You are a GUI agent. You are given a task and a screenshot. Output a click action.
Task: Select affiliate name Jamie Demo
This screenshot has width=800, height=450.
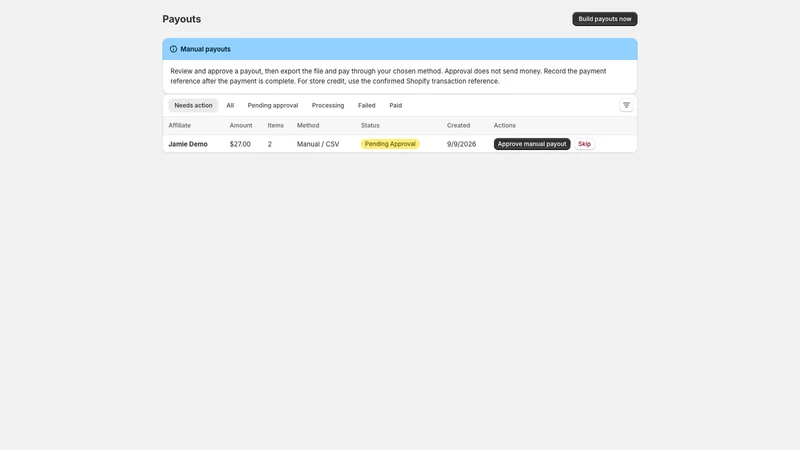coord(188,144)
